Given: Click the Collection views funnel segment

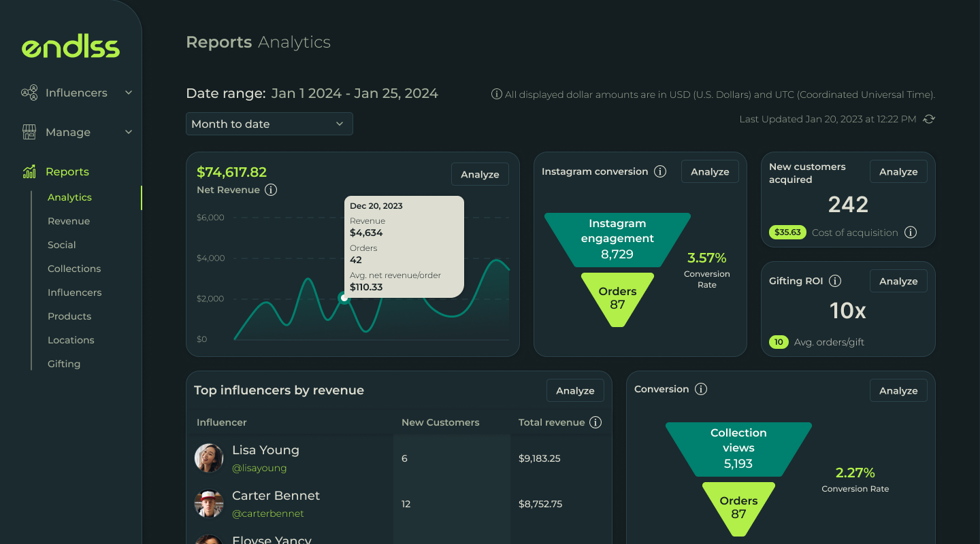Looking at the screenshot, I should coord(738,449).
